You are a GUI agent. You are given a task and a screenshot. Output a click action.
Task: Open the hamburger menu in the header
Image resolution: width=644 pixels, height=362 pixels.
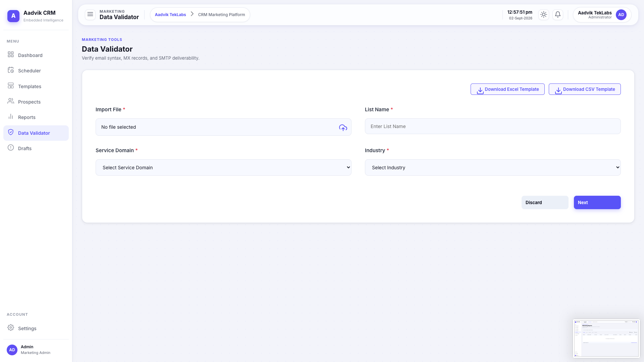click(90, 14)
